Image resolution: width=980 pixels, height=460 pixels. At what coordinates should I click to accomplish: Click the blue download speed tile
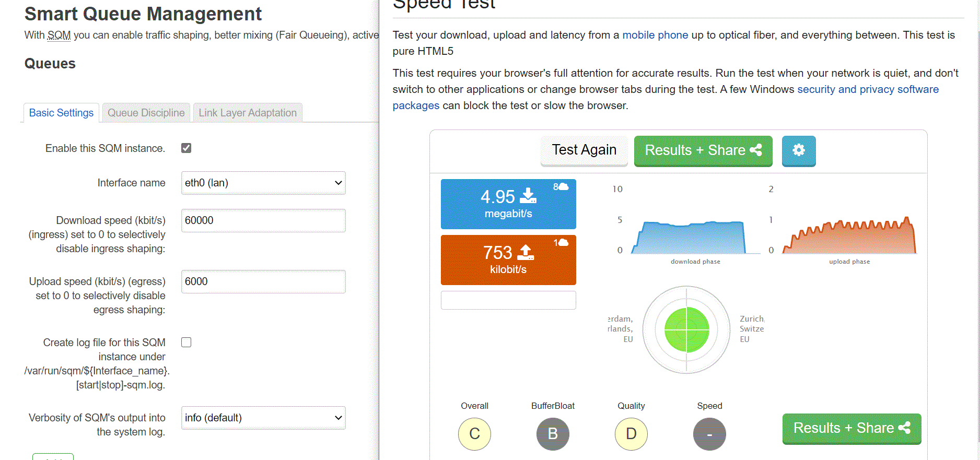click(508, 204)
